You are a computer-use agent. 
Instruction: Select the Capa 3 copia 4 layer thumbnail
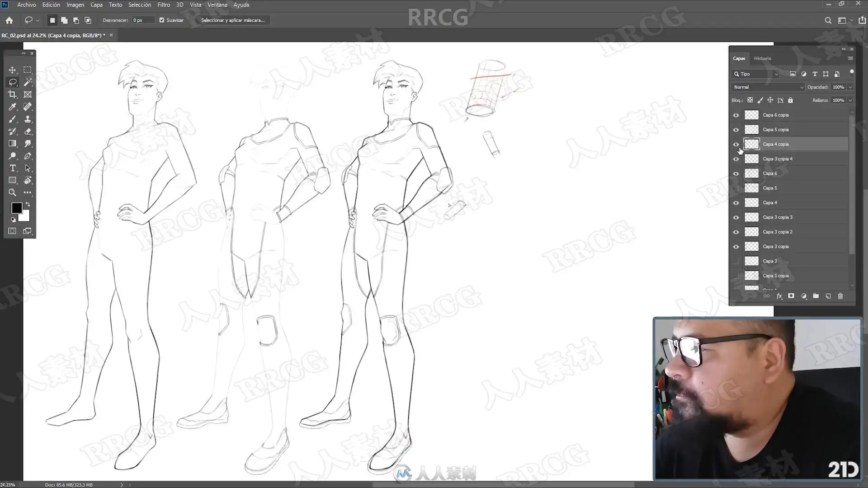751,159
